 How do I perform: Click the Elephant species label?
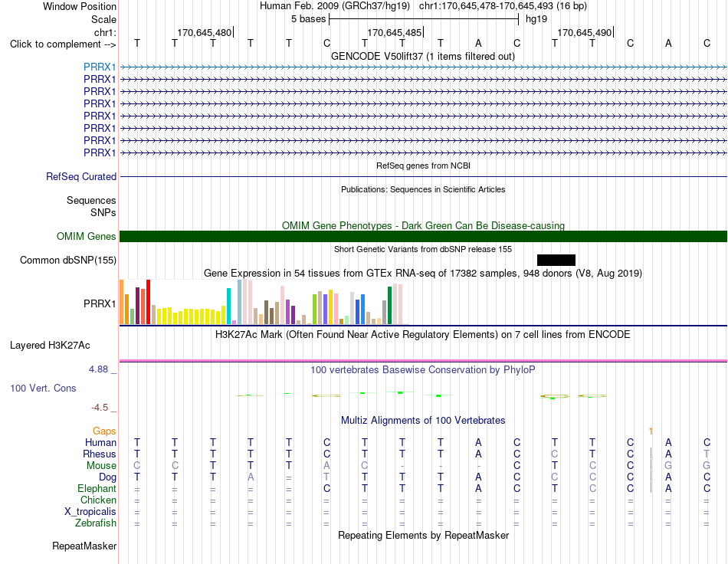tap(97, 488)
